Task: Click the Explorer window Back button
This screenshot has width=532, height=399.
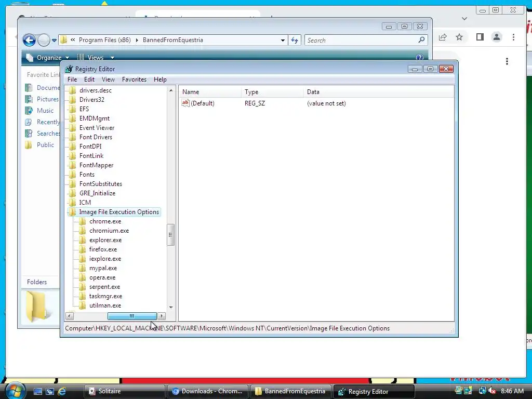Action: click(29, 40)
